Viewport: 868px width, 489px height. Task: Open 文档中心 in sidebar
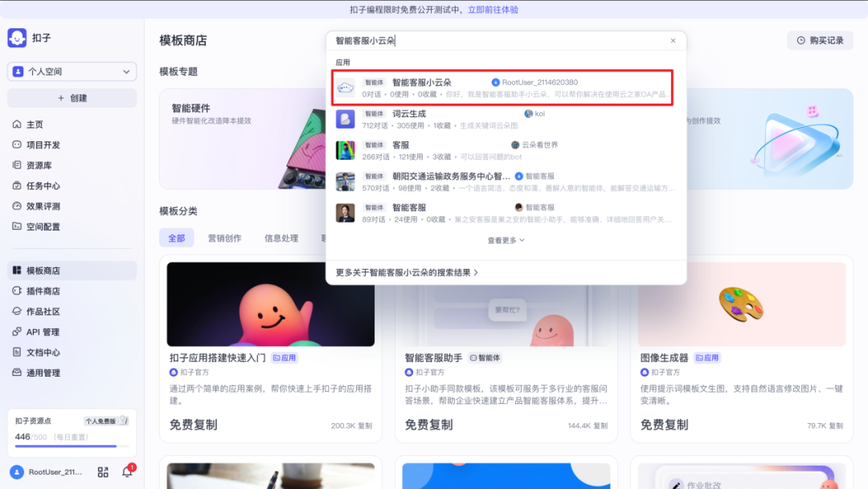click(x=43, y=352)
